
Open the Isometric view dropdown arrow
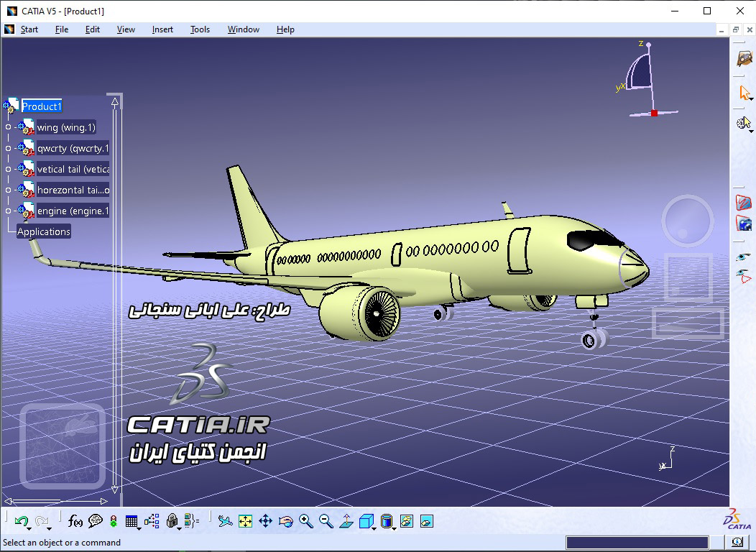click(374, 528)
